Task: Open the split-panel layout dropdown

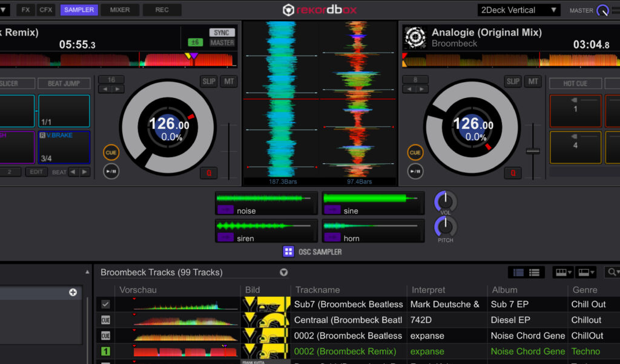Action: pyautogui.click(x=586, y=273)
